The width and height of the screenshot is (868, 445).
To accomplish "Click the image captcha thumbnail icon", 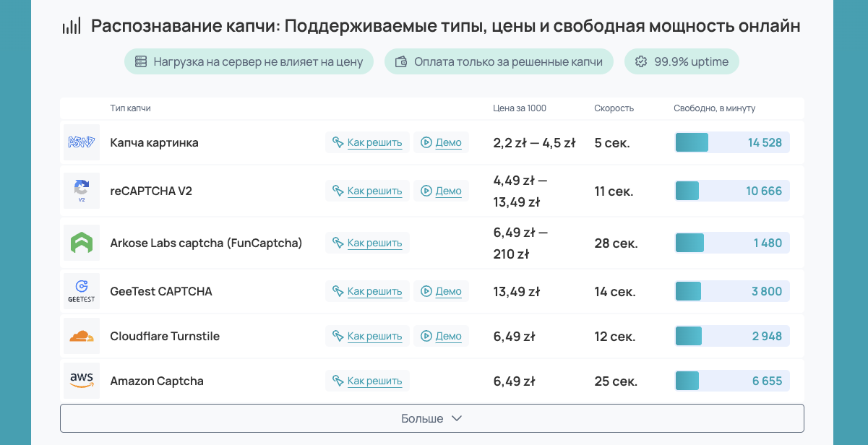I will point(82,142).
